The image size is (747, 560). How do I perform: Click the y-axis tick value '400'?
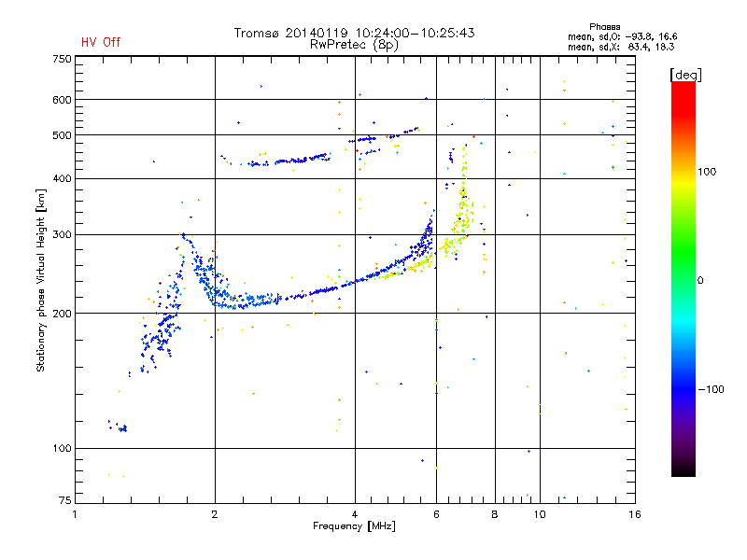click(62, 178)
